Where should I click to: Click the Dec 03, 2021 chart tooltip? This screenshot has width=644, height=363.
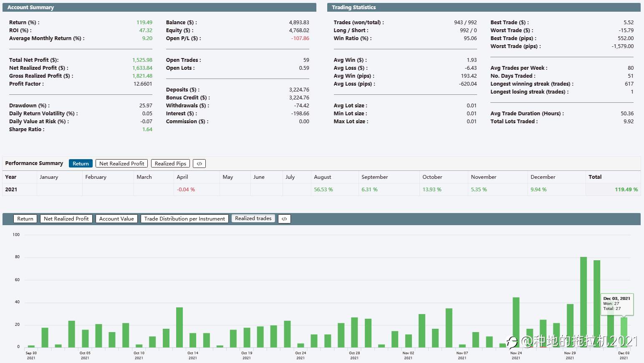(617, 304)
